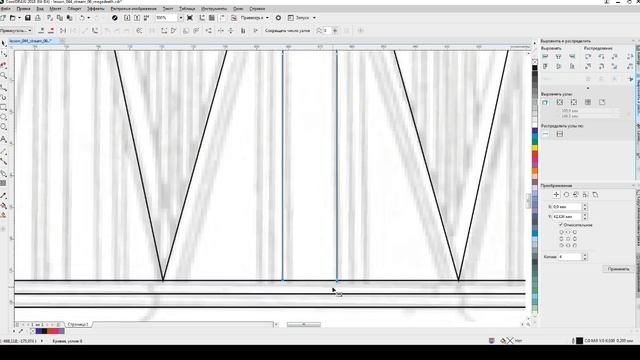Click the 'Применить' apply button

click(619, 269)
